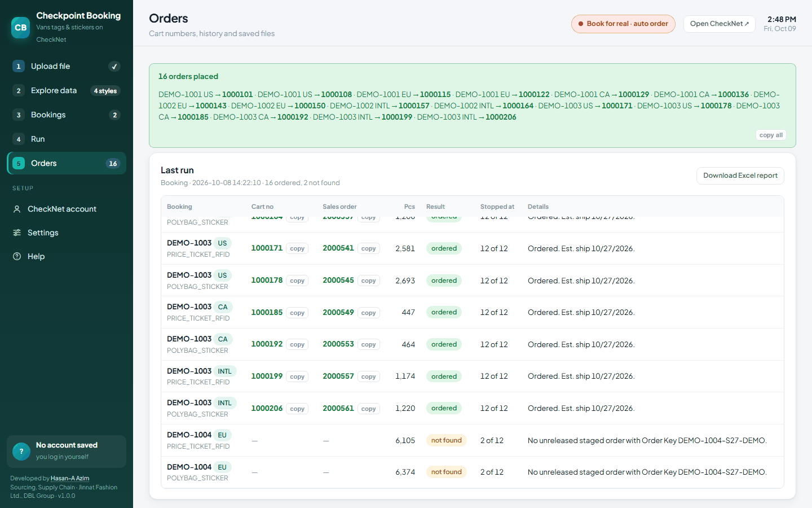Image resolution: width=812 pixels, height=508 pixels.
Task: Click the Cart no column header
Action: point(262,207)
